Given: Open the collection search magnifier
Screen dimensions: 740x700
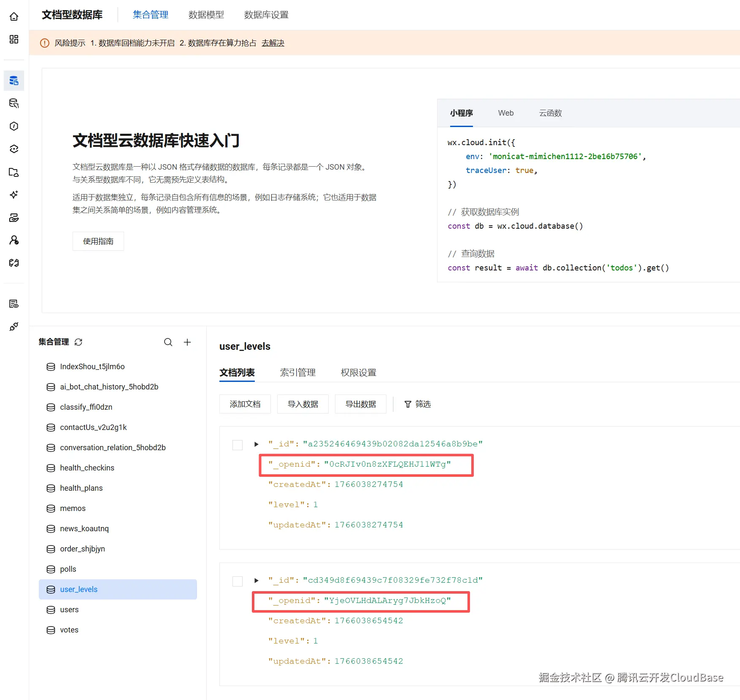Looking at the screenshot, I should tap(168, 342).
